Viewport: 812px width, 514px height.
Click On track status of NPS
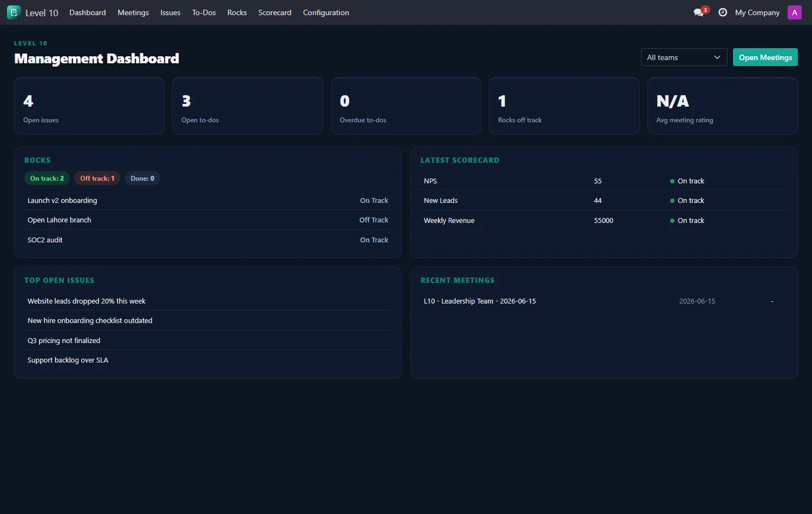[x=687, y=181]
